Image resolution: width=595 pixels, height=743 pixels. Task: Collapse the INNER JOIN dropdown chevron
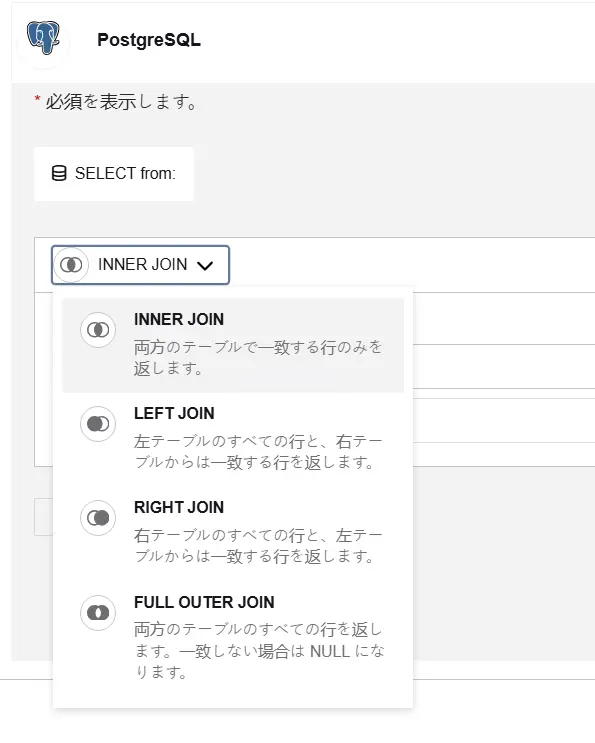coord(205,265)
